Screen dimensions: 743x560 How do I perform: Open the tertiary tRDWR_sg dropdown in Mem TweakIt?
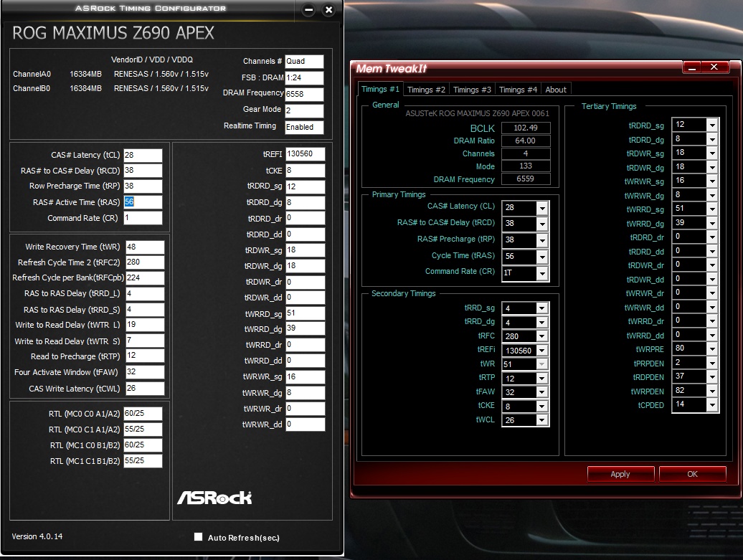pyautogui.click(x=711, y=153)
